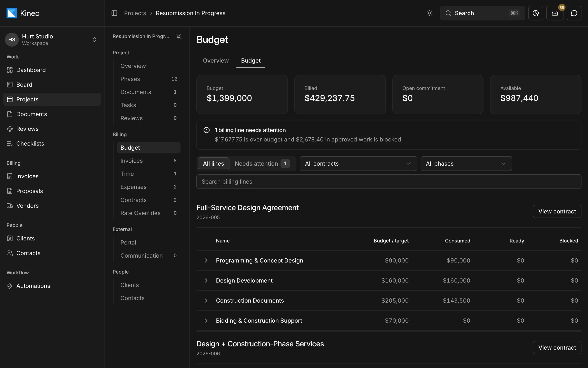
Task: Select the Budget tab
Action: coord(251,61)
